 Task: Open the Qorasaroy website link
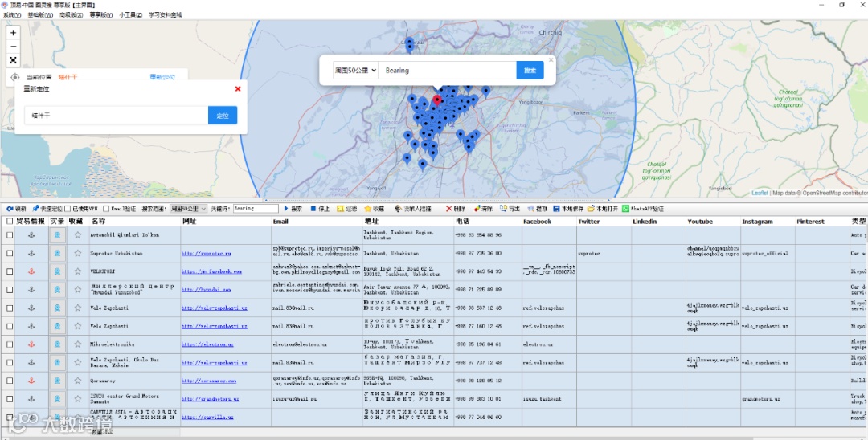click(x=209, y=381)
